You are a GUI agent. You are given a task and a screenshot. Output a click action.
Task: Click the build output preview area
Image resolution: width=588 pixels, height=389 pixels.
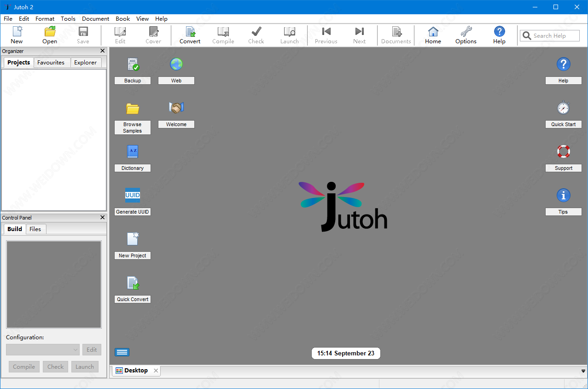pyautogui.click(x=54, y=284)
